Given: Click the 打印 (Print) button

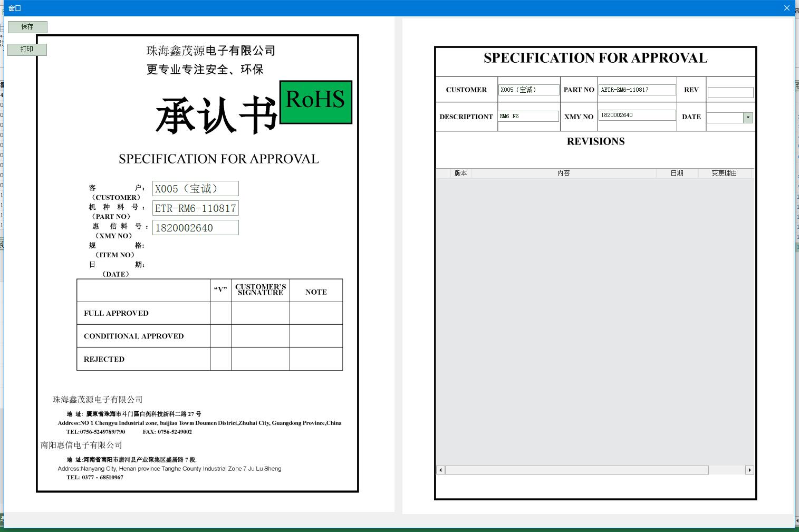Looking at the screenshot, I should click(x=27, y=50).
